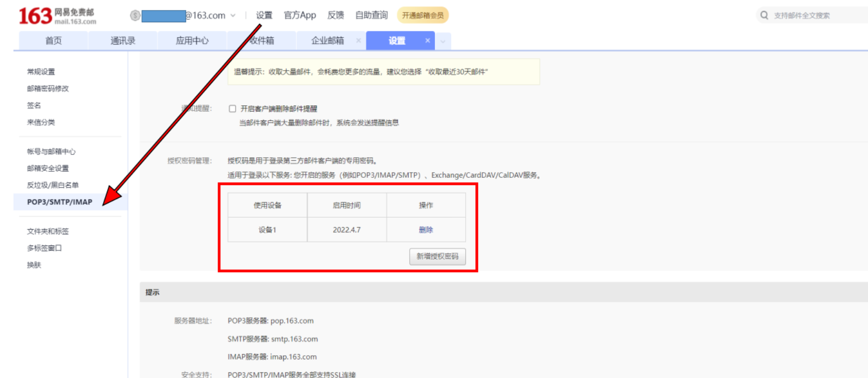Open 文件夹和标签 in the sidebar
Image resolution: width=868 pixels, height=378 pixels.
click(48, 231)
